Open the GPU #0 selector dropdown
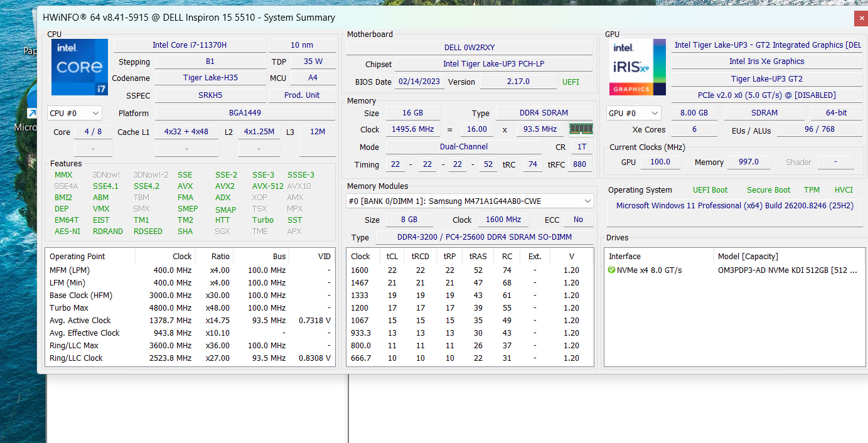868x443 pixels. click(x=634, y=113)
